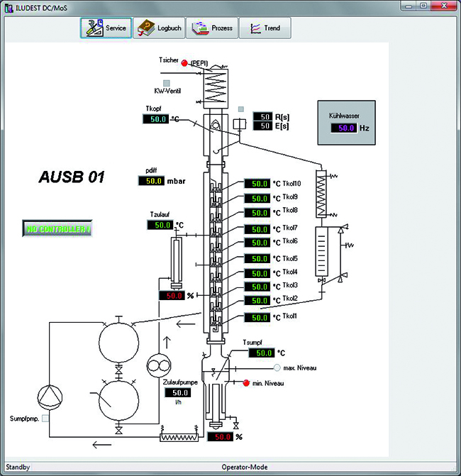This screenshot has width=461, height=476.
Task: Click the graduated distillate receiver symbol
Action: point(322,251)
